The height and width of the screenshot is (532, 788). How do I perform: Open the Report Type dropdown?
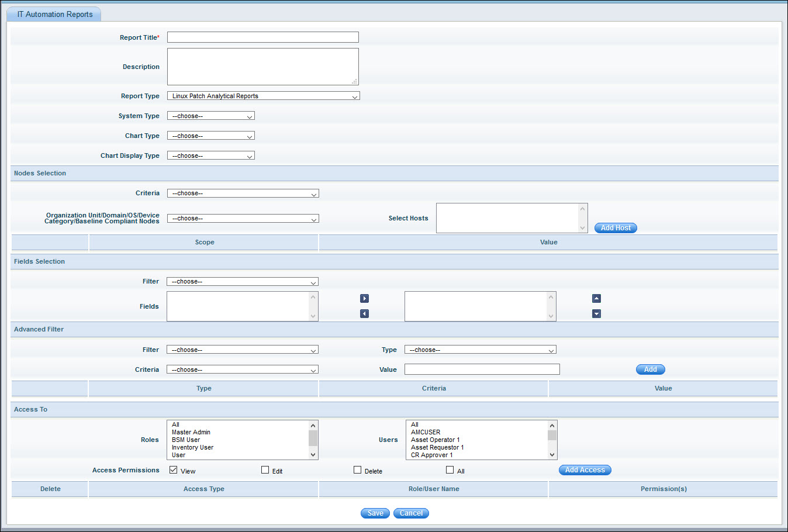tap(263, 96)
